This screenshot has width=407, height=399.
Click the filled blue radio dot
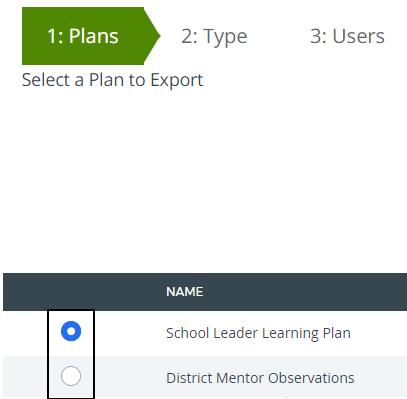(x=71, y=331)
